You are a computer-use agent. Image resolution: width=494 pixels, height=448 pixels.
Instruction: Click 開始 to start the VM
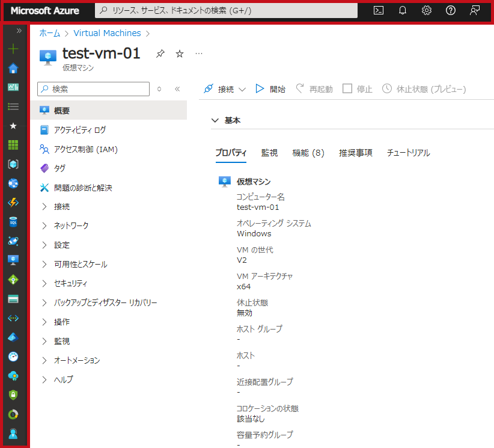(270, 89)
